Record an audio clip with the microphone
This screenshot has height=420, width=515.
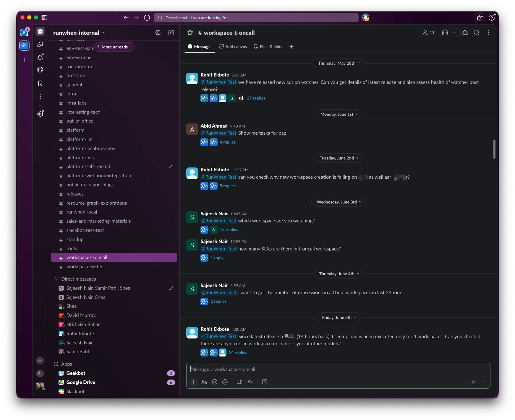pyautogui.click(x=250, y=382)
